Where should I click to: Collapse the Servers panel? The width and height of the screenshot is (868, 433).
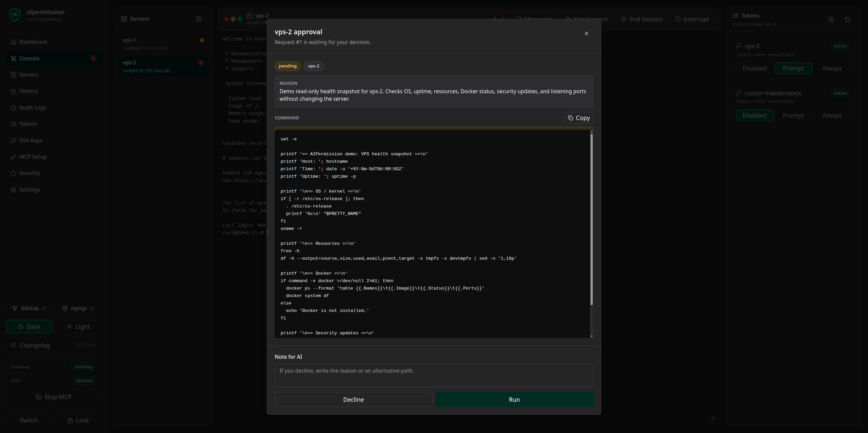click(x=199, y=19)
